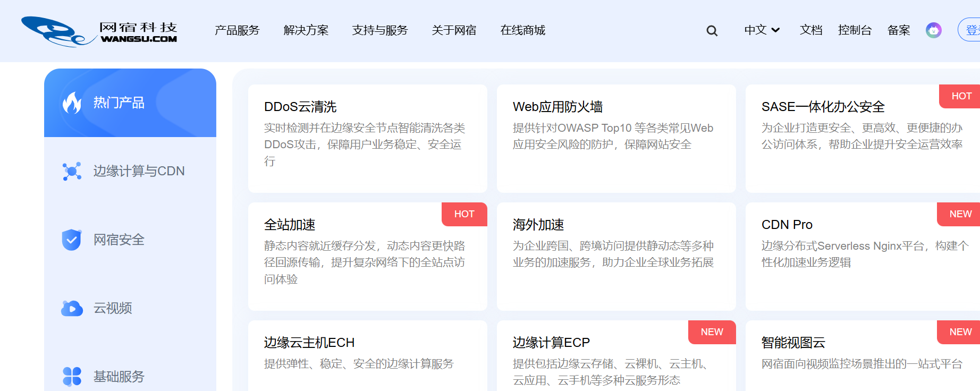Image resolution: width=980 pixels, height=391 pixels.
Task: Click the user avatar icon
Action: (933, 30)
